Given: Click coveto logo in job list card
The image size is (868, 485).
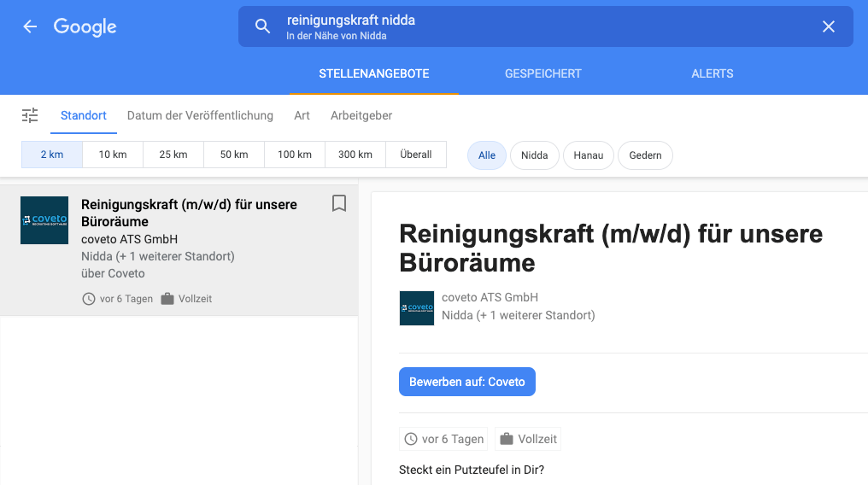Looking at the screenshot, I should 44,220.
